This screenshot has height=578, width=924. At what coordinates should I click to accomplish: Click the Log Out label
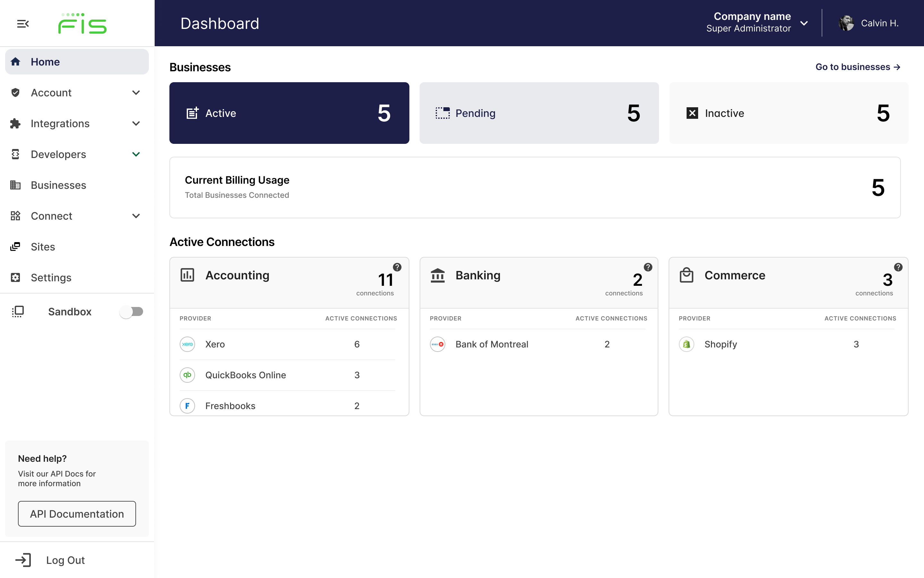point(65,560)
